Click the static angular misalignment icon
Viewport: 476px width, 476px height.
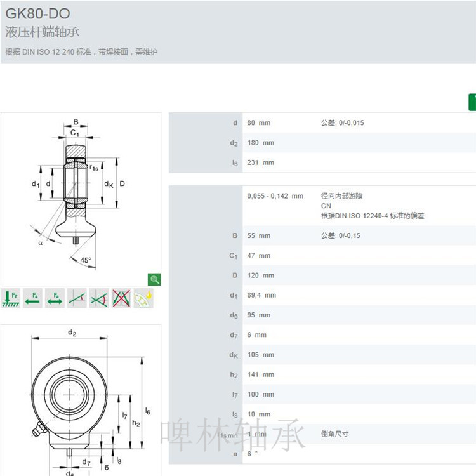[x=77, y=298]
